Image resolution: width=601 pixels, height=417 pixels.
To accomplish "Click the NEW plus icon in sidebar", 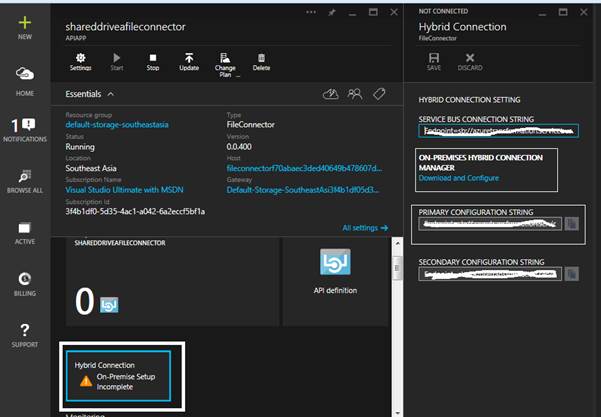I will click(25, 23).
